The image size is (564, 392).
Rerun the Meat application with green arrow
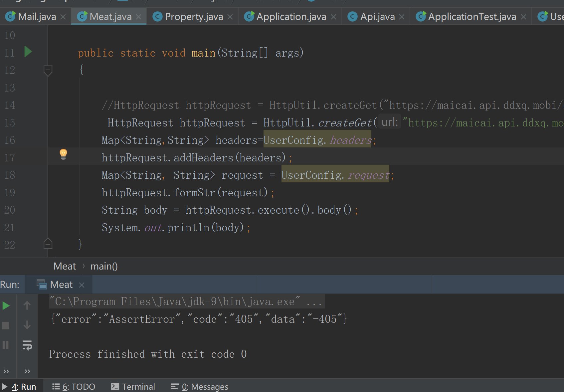pos(5,305)
